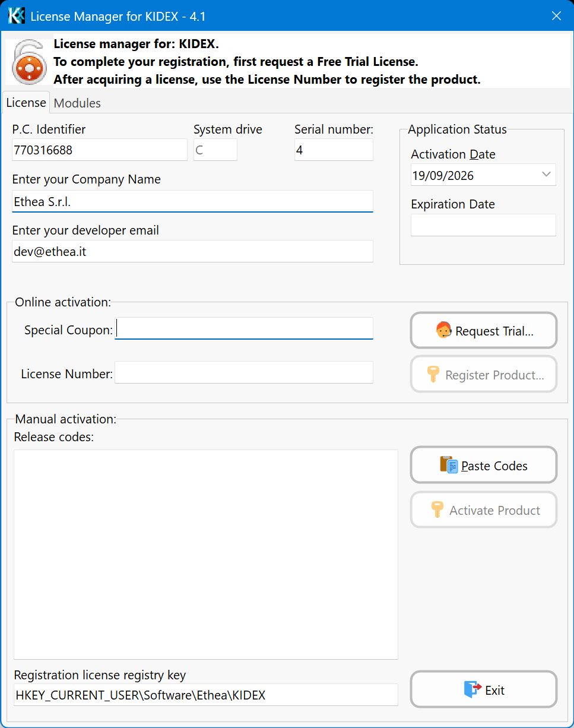The width and height of the screenshot is (574, 728).
Task: Click the 'Release codes:' label
Action: [x=54, y=438]
